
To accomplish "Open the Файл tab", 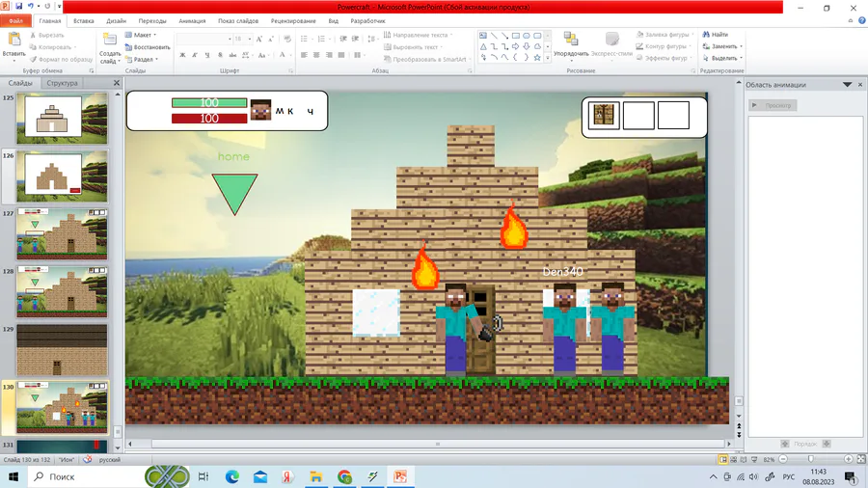I will (16, 21).
